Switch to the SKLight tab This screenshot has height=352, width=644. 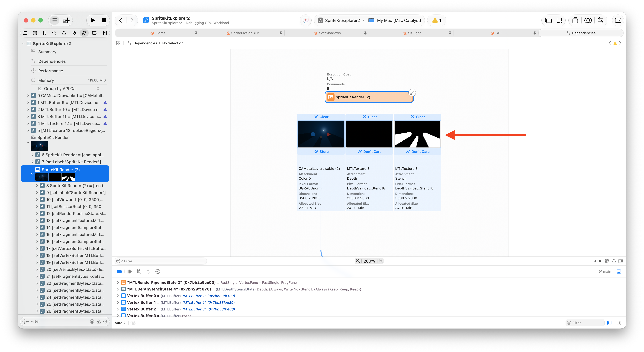coord(412,33)
